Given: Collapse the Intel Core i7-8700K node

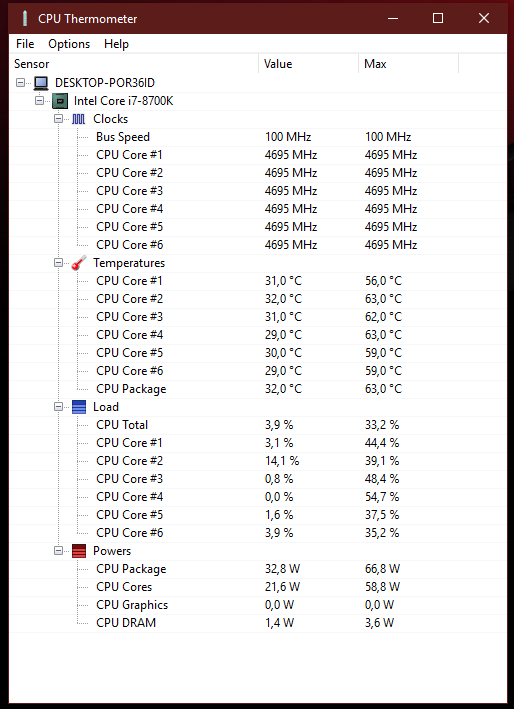Looking at the screenshot, I should pos(39,101).
